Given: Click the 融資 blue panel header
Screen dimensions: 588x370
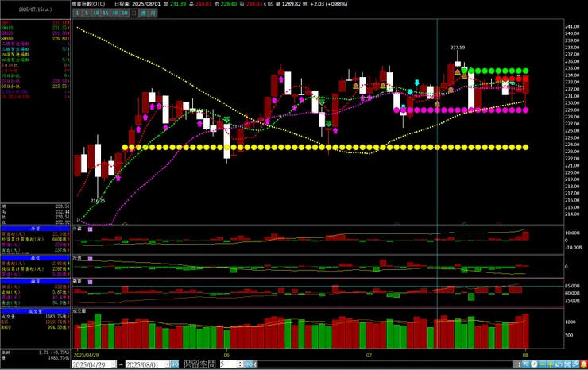Looking at the screenshot, I should click(x=35, y=281).
